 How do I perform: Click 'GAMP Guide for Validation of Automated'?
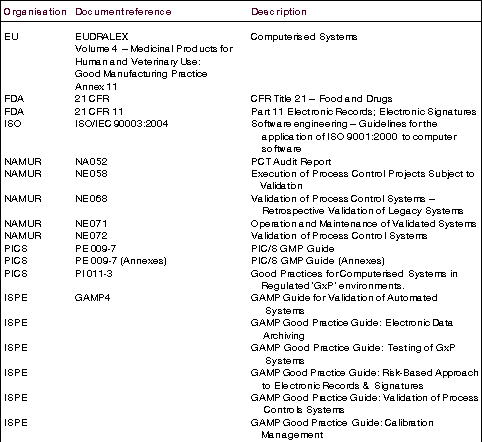point(344,298)
